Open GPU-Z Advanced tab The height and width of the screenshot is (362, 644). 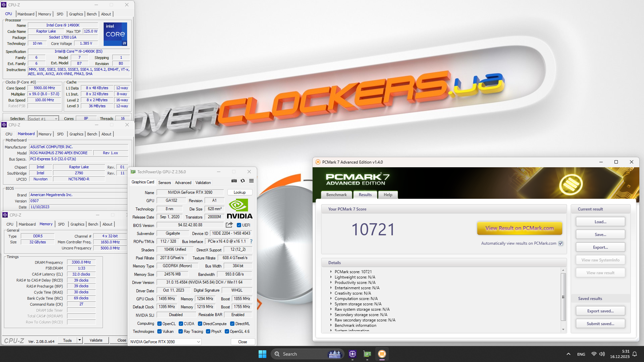coord(183,183)
